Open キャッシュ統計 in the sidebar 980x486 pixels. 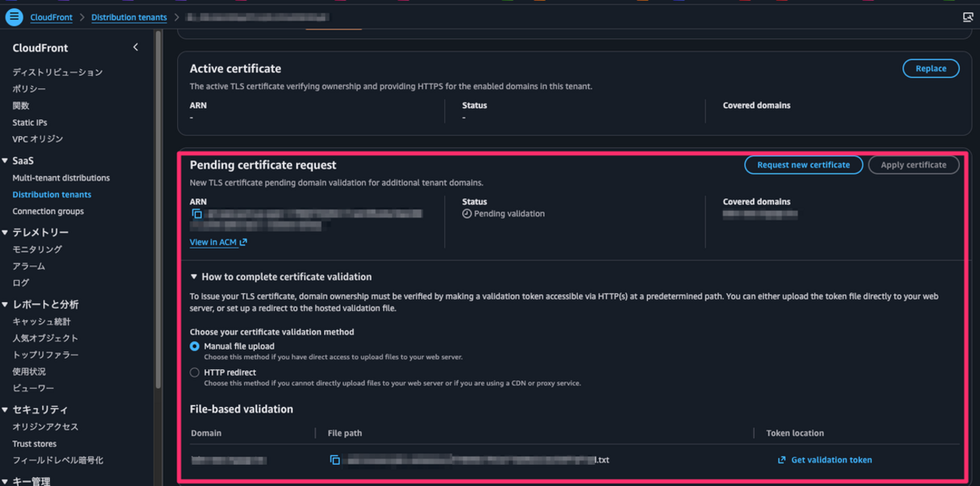pyautogui.click(x=41, y=322)
